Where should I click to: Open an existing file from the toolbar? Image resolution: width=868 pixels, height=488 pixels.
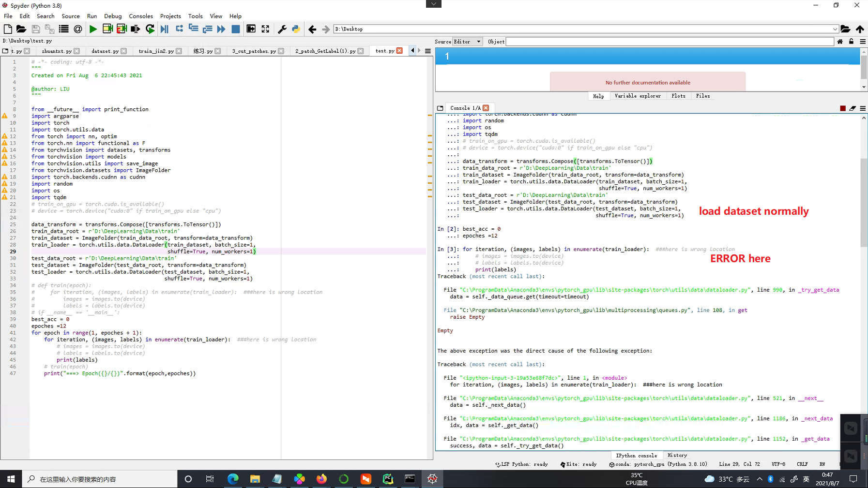coord(21,29)
